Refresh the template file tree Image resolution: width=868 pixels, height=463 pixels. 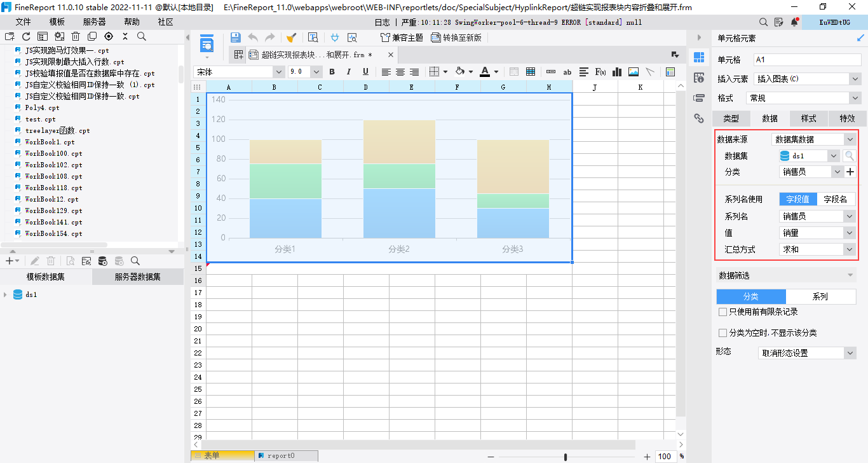[26, 36]
